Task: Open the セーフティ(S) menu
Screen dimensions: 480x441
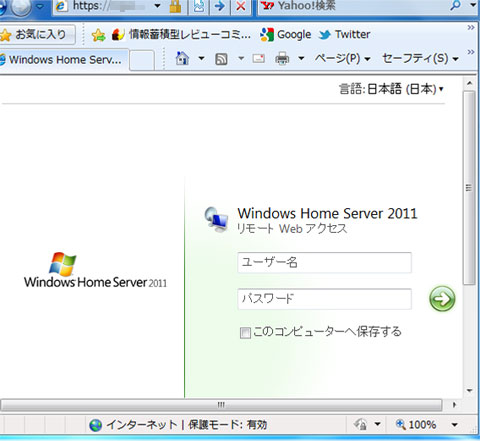Action: click(420, 59)
